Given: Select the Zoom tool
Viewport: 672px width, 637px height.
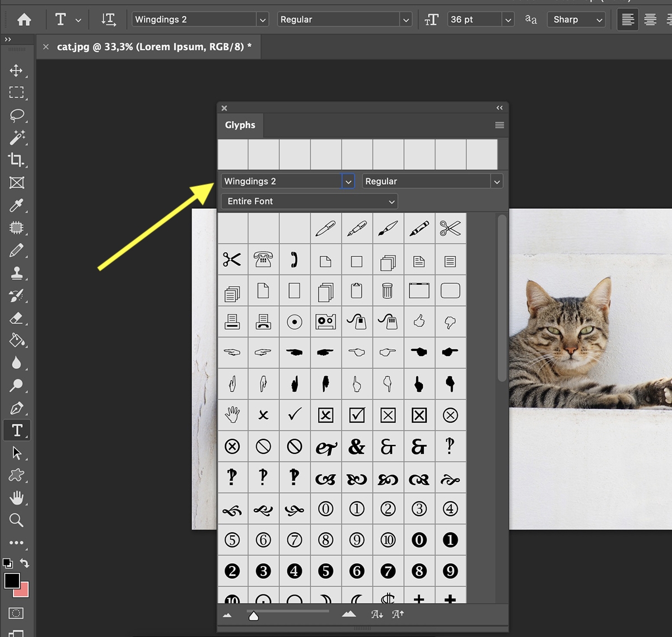Looking at the screenshot, I should coord(16,520).
